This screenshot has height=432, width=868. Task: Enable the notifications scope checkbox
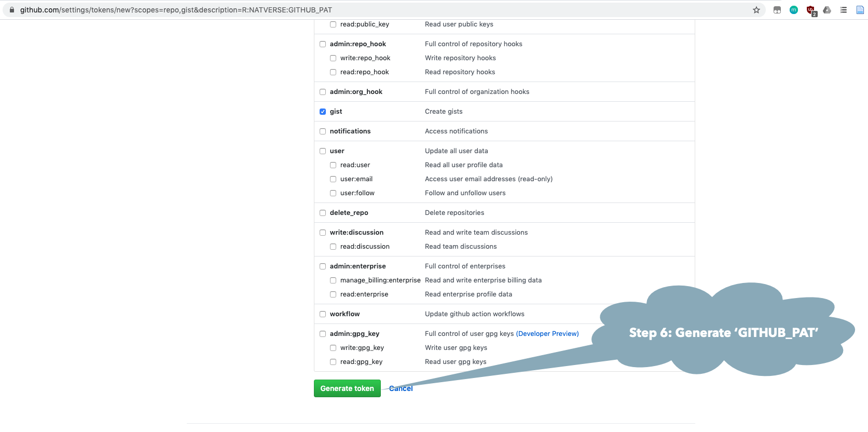coord(323,131)
